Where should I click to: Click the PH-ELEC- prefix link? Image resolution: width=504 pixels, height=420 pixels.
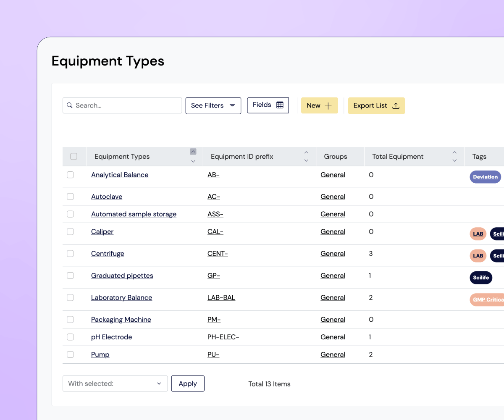pyautogui.click(x=223, y=337)
